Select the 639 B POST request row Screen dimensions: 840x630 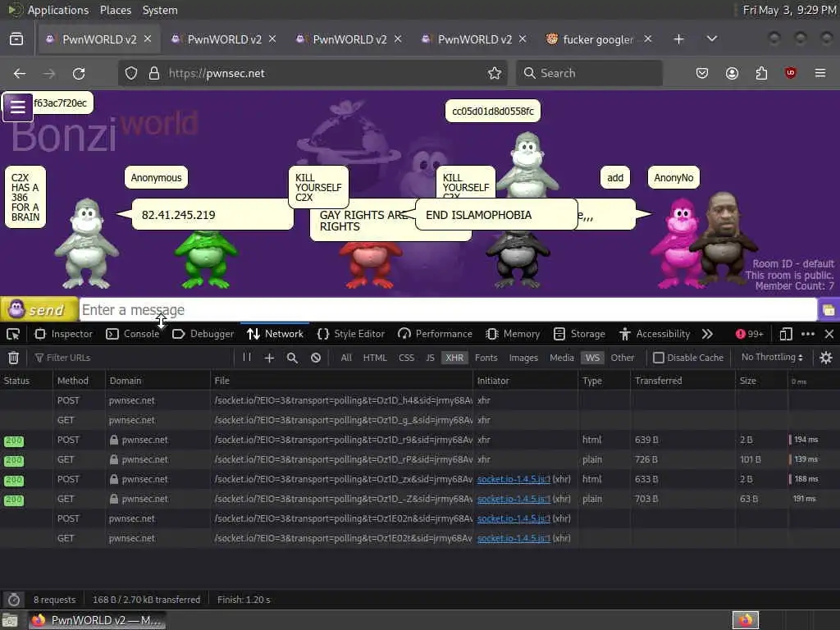coord(420,440)
